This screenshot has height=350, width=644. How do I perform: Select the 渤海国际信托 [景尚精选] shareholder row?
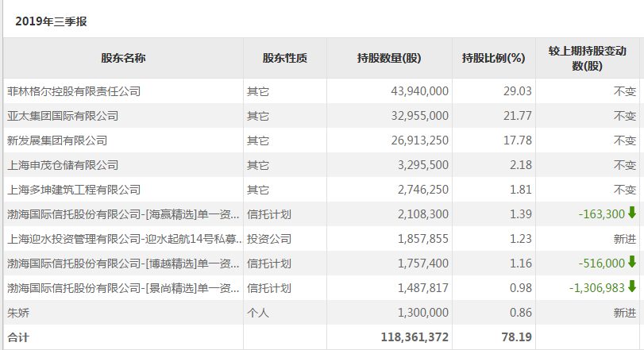[123, 288]
